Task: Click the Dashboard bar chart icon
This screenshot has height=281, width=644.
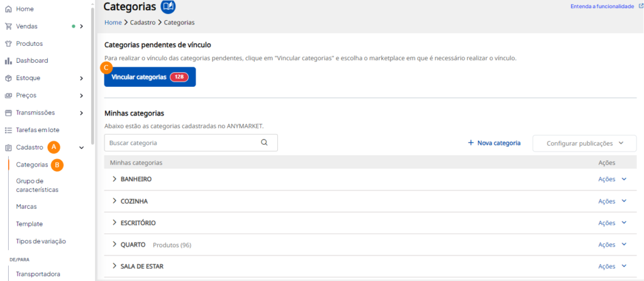Action: pyautogui.click(x=8, y=61)
